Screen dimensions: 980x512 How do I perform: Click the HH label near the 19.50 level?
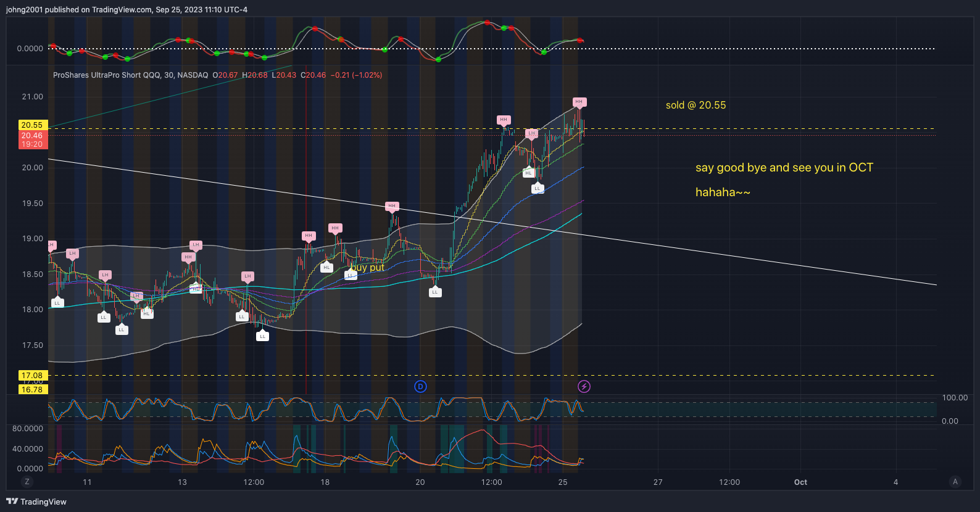[392, 207]
